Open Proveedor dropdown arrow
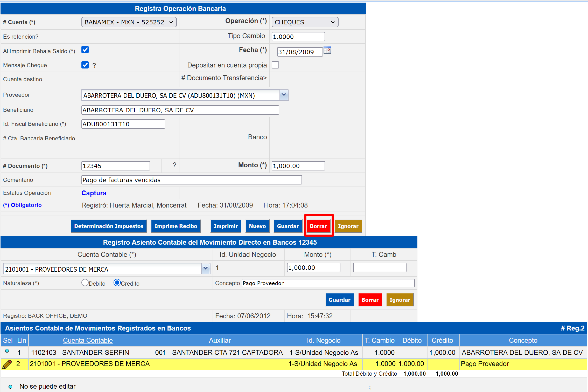Screen dimensions: 588x392 click(x=284, y=95)
